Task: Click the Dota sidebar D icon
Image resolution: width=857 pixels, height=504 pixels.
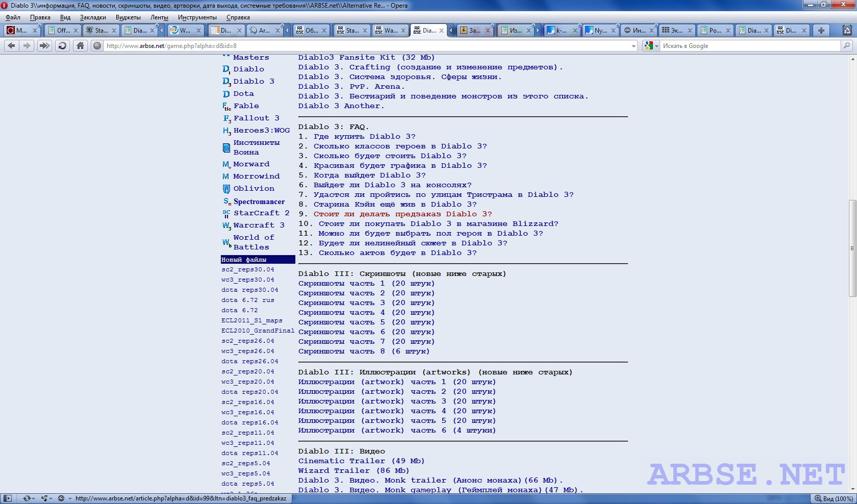Action: (x=226, y=94)
